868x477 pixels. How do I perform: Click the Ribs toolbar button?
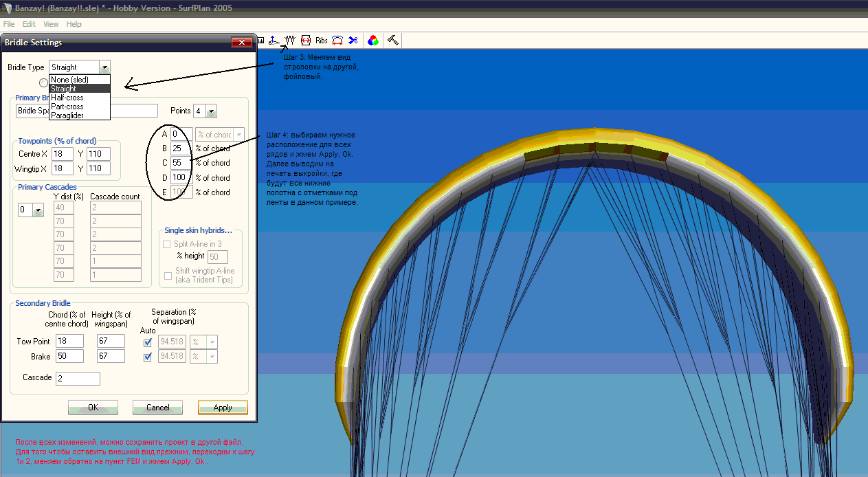point(321,41)
